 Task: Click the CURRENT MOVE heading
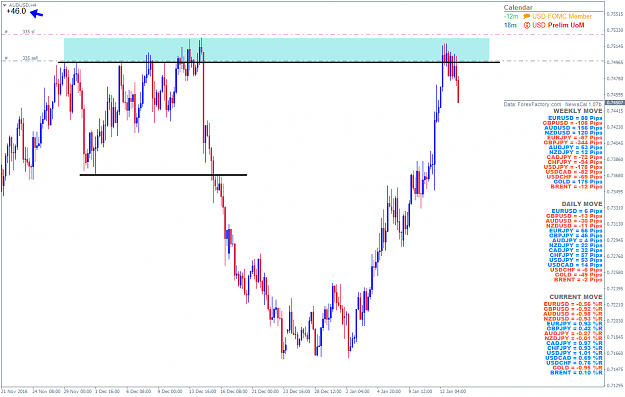tap(576, 297)
